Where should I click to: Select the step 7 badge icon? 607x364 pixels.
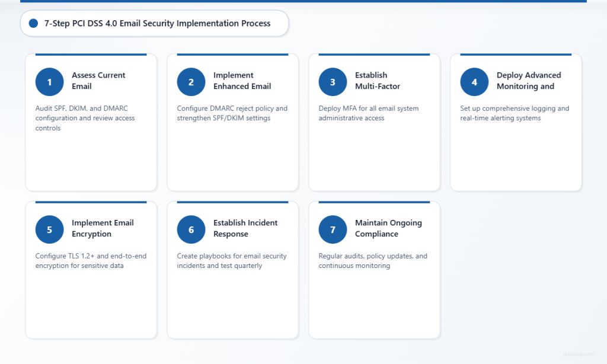[333, 229]
